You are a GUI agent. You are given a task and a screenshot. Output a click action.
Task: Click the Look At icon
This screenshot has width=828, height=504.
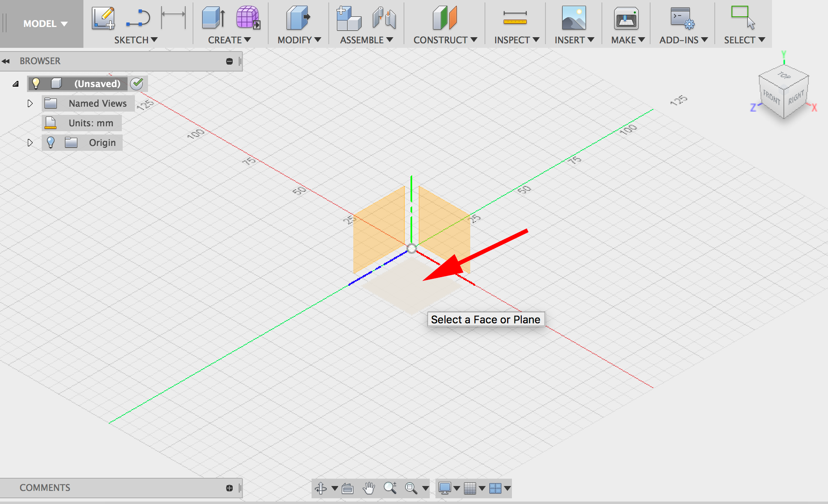click(348, 488)
